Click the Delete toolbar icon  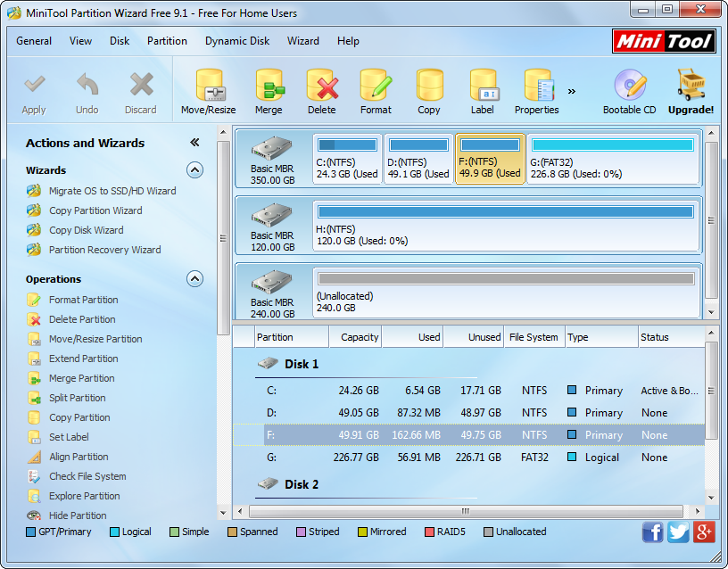[322, 85]
